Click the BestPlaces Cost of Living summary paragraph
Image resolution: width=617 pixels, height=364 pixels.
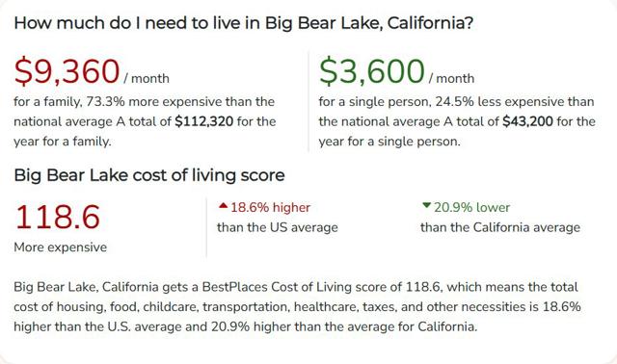(297, 306)
